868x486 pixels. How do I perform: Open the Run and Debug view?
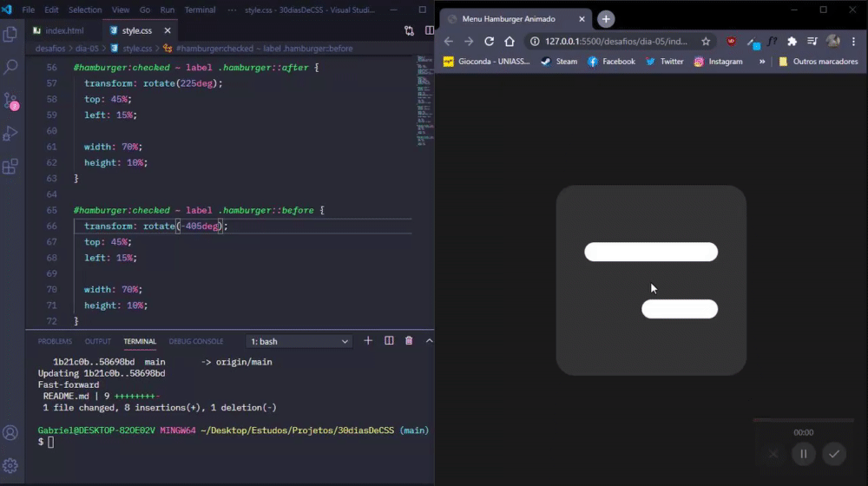(10, 134)
